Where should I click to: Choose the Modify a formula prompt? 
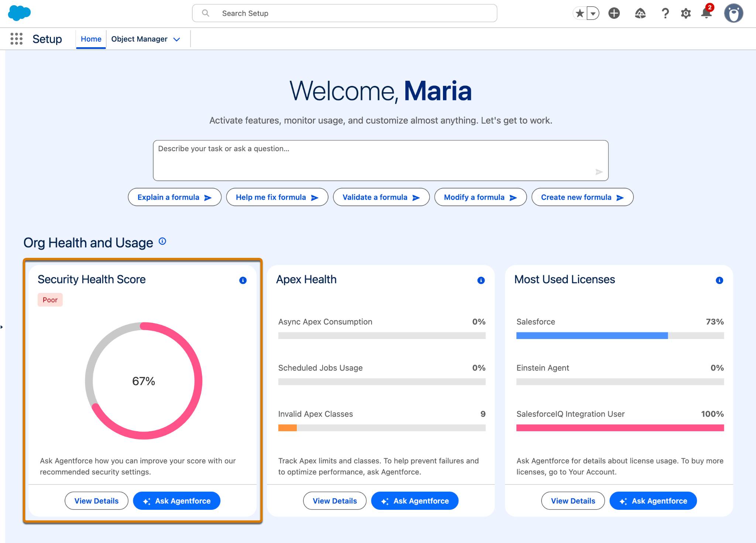pyautogui.click(x=481, y=197)
